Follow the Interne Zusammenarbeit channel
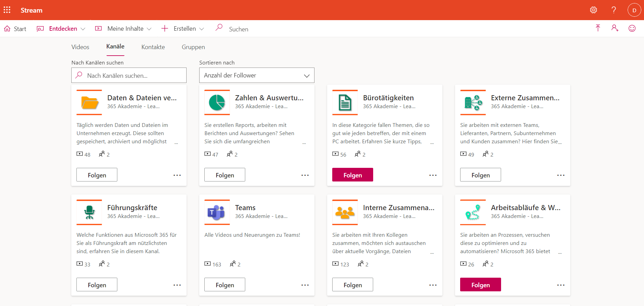This screenshot has height=306, width=644. 353,285
